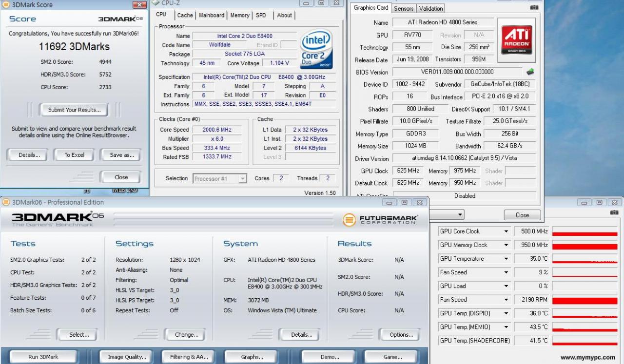Click the GPU Core Clock red graph

coord(585,231)
